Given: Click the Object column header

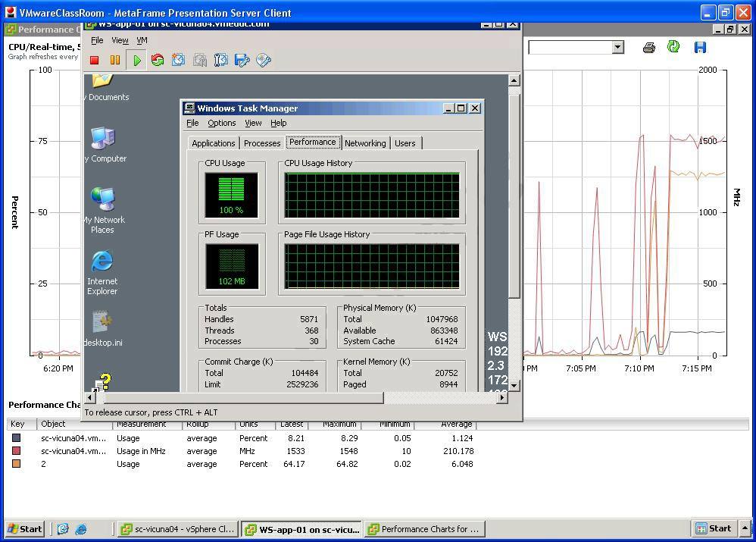Looking at the screenshot, I should pyautogui.click(x=74, y=425).
